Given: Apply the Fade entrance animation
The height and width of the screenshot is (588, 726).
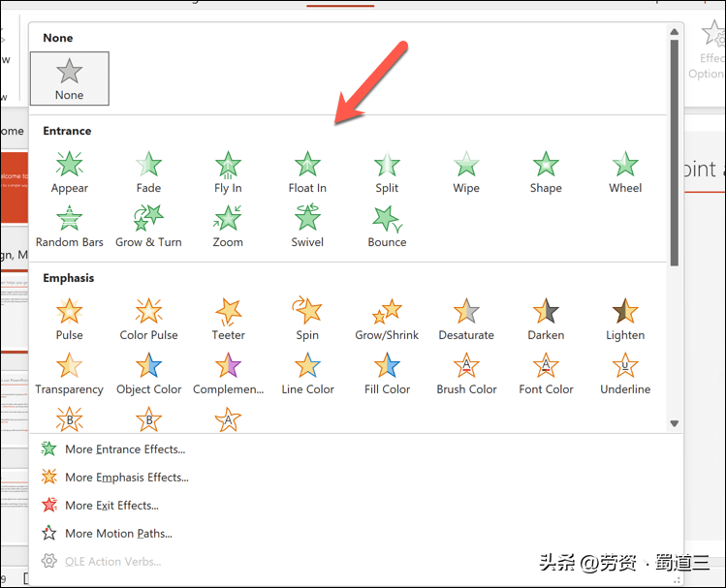Looking at the screenshot, I should coord(148,172).
